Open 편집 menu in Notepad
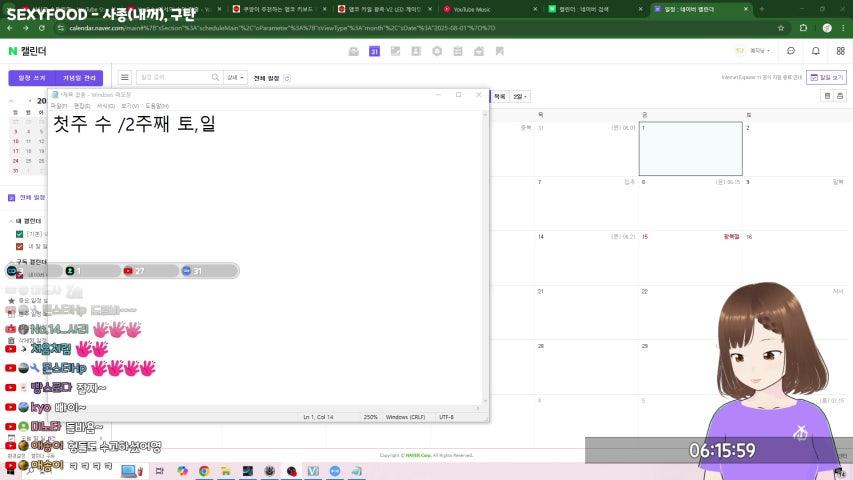 (82, 106)
